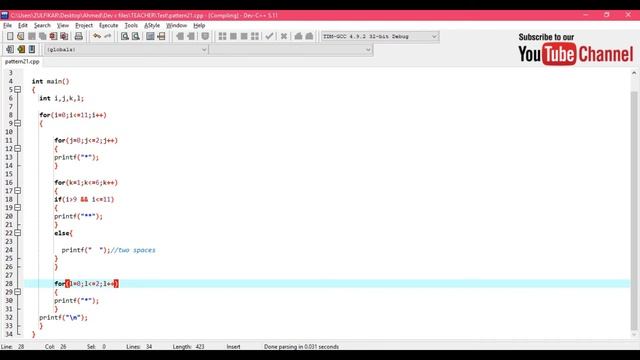Click the 'Length: 423' status entry

(188, 347)
